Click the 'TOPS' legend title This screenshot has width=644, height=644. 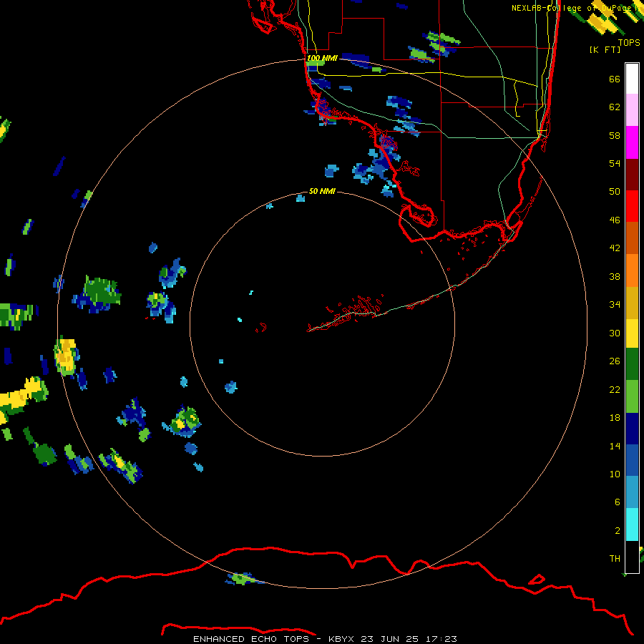(629, 42)
